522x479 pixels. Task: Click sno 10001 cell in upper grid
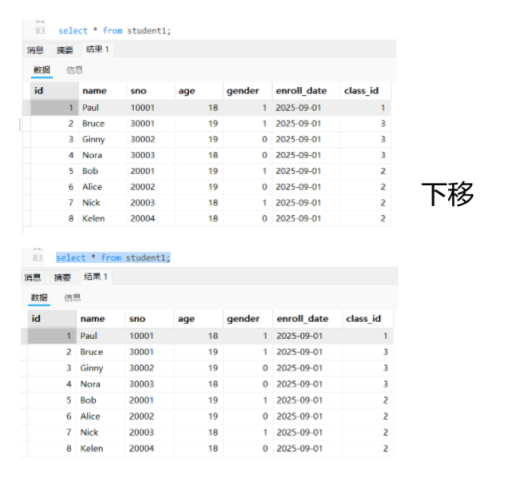pyautogui.click(x=151, y=108)
